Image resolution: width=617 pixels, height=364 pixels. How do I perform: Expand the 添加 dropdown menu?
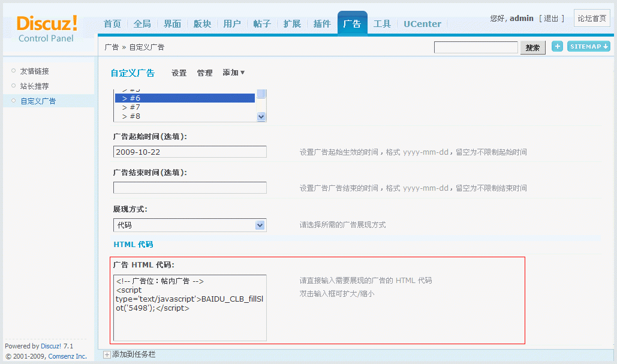[x=234, y=73]
